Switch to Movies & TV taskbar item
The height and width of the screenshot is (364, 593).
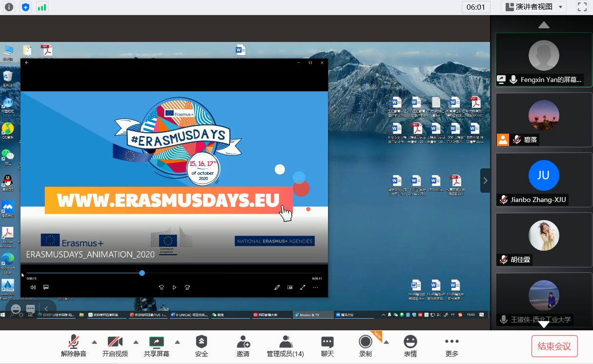tap(312, 315)
